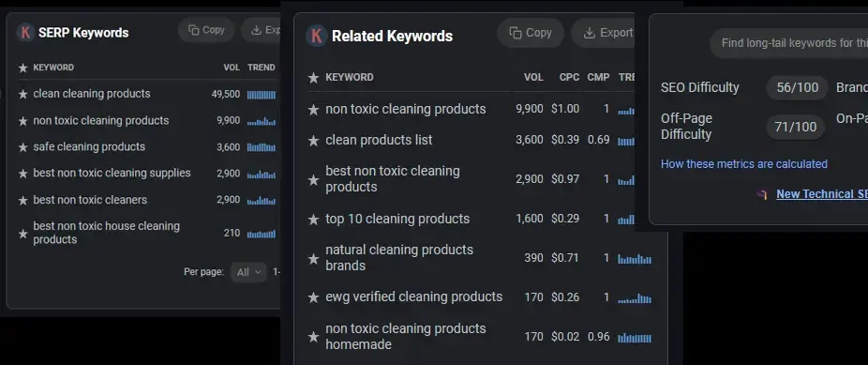Sort Related Keywords by CPC column

(x=569, y=77)
